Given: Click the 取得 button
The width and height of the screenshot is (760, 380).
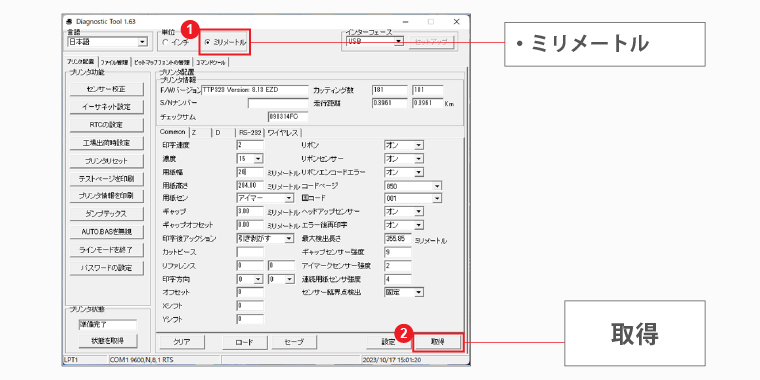Looking at the screenshot, I should pos(438,342).
